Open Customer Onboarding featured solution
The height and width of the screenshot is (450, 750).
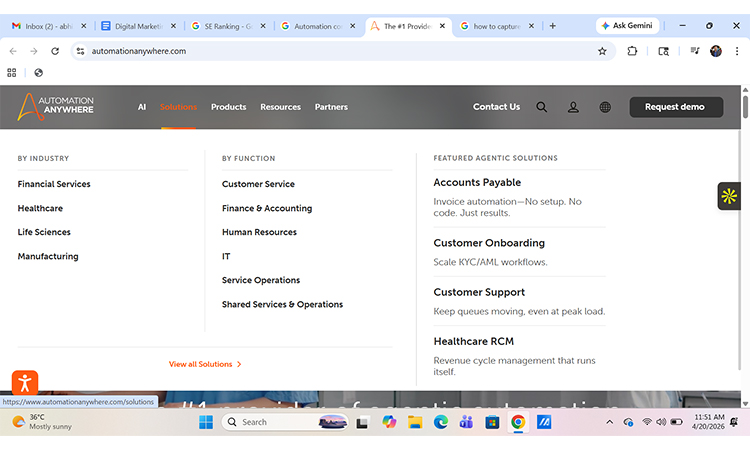pos(489,243)
